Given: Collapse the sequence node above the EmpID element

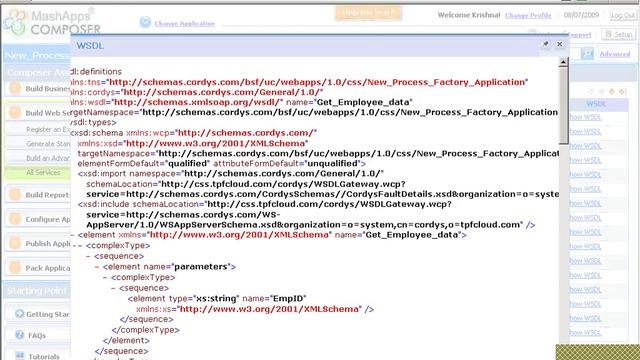Looking at the screenshot, I should tap(113, 288).
